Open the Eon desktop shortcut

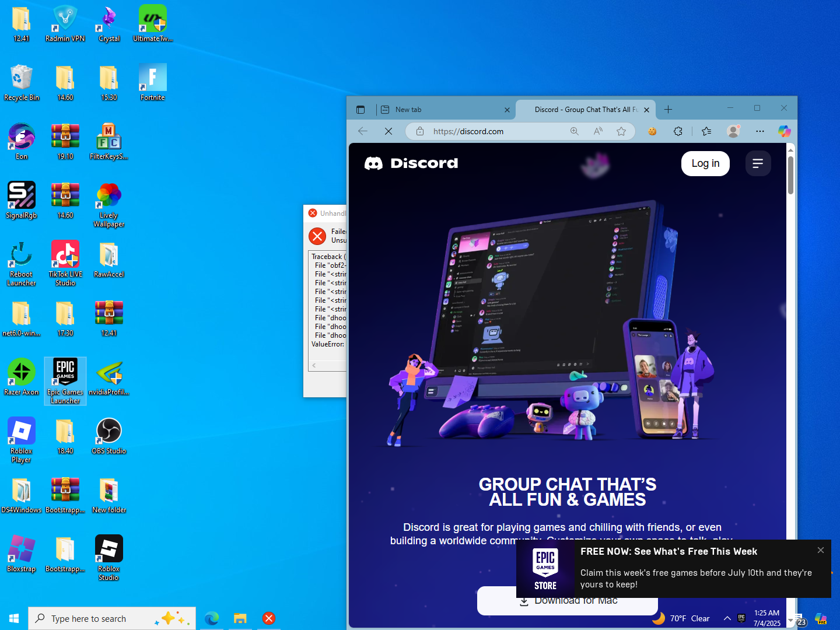(x=22, y=142)
